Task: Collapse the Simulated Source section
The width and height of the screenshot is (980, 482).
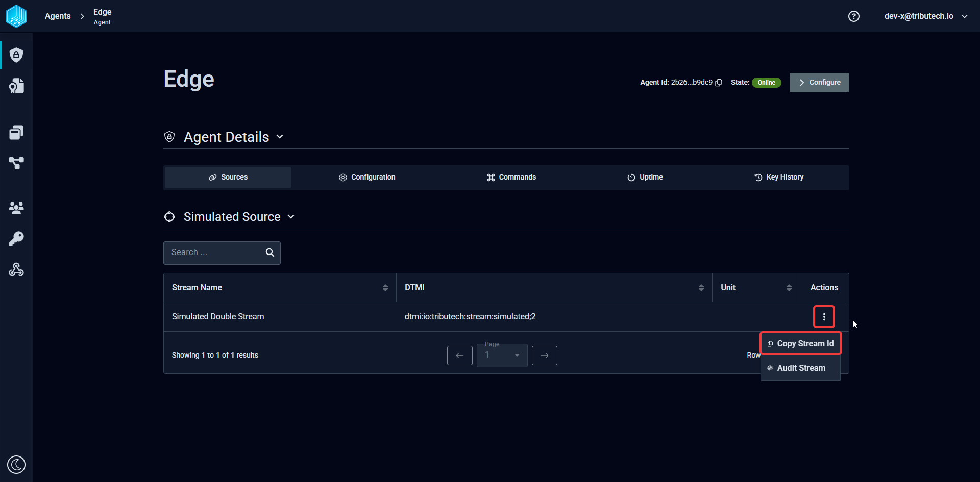Action: [291, 217]
